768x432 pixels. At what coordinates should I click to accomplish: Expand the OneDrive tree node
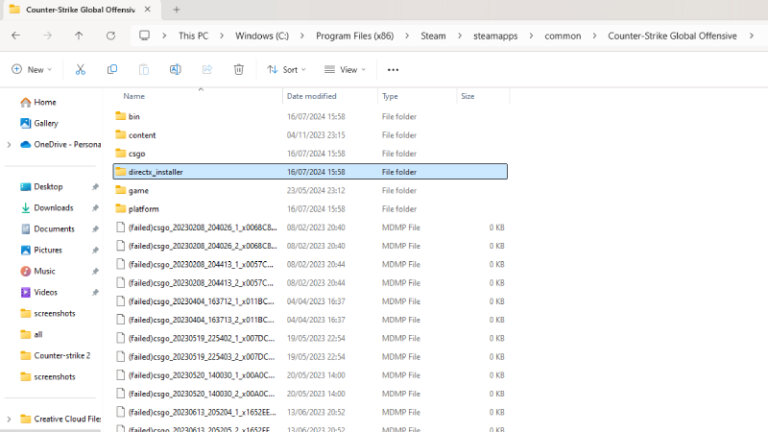9,144
